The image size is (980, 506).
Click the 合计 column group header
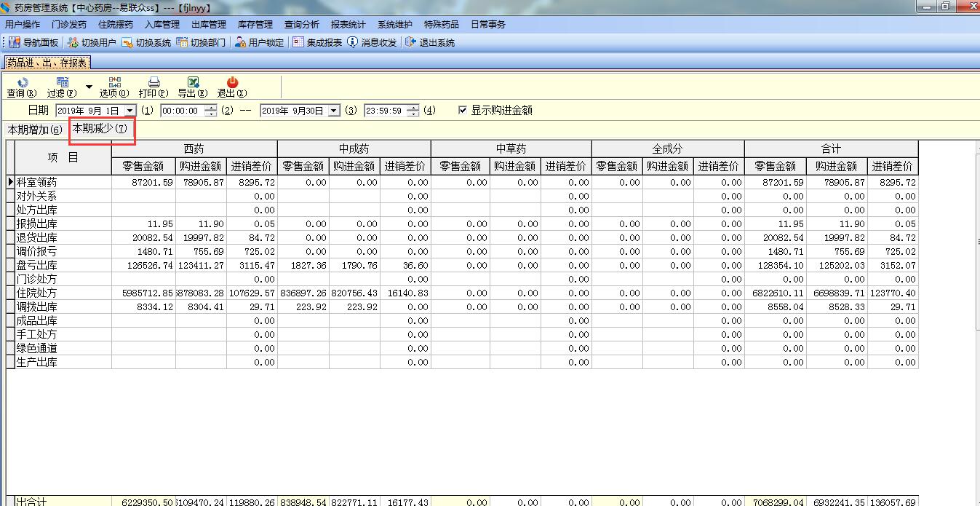832,149
